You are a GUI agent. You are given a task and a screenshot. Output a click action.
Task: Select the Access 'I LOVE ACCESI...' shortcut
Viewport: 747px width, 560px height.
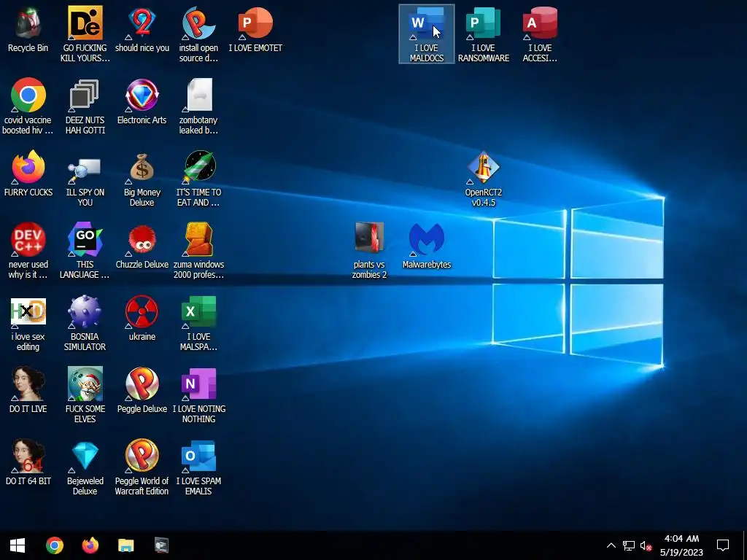click(540, 35)
